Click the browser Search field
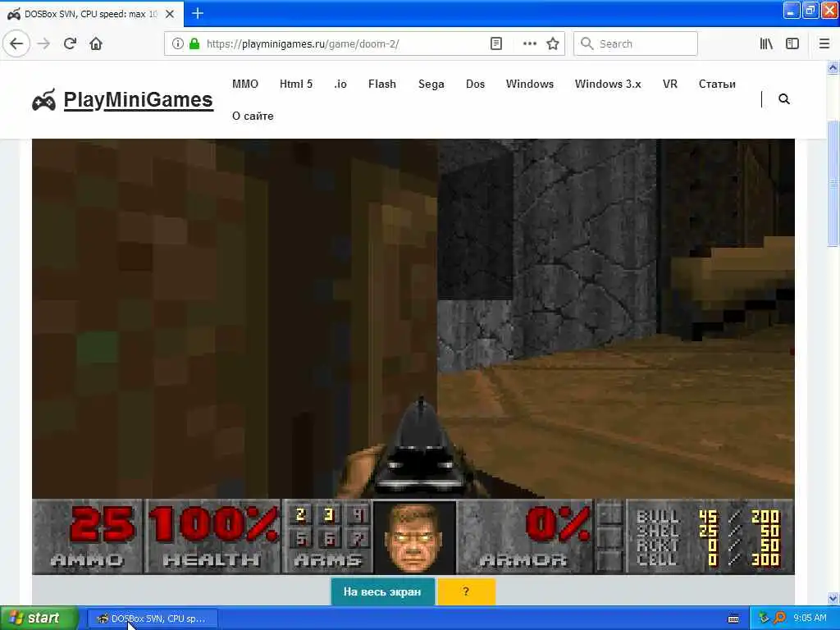The height and width of the screenshot is (630, 840). pos(636,44)
